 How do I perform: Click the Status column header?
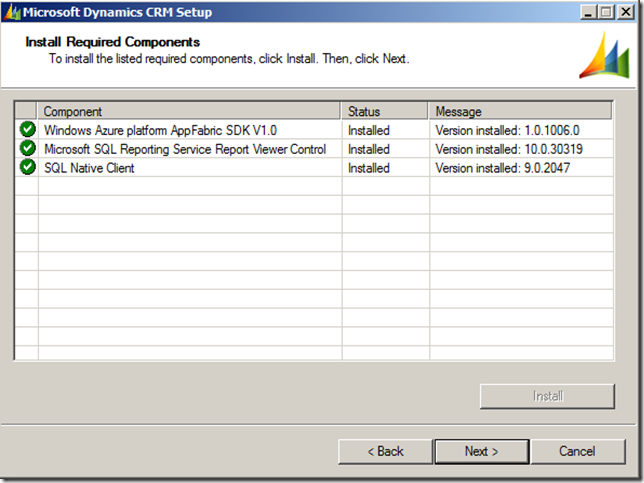point(385,112)
